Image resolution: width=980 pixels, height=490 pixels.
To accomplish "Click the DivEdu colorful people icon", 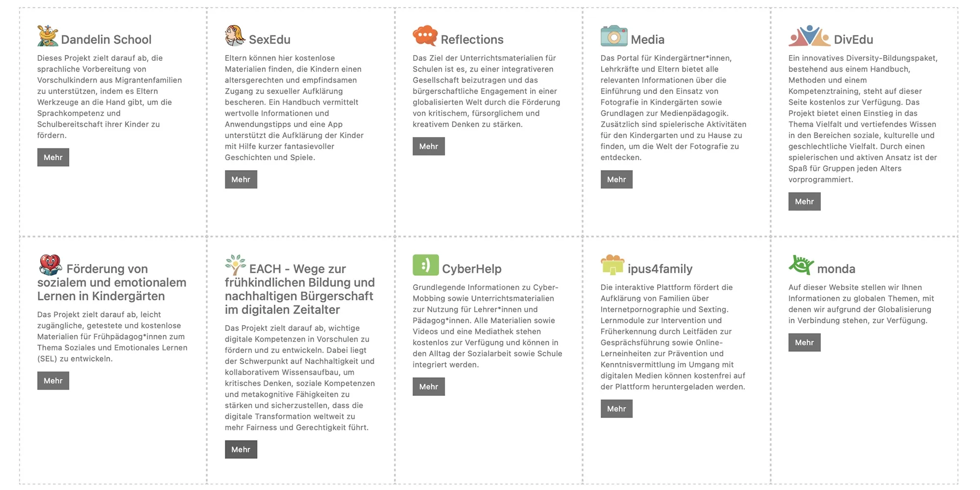I will (809, 36).
